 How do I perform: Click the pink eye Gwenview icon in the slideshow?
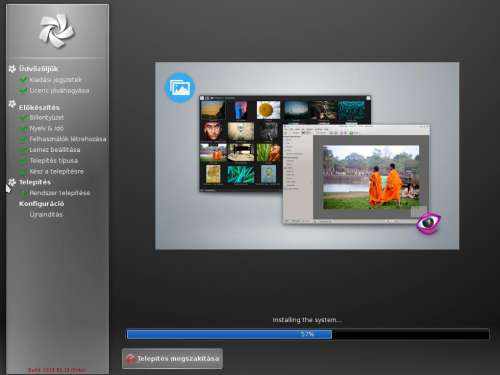click(x=428, y=222)
